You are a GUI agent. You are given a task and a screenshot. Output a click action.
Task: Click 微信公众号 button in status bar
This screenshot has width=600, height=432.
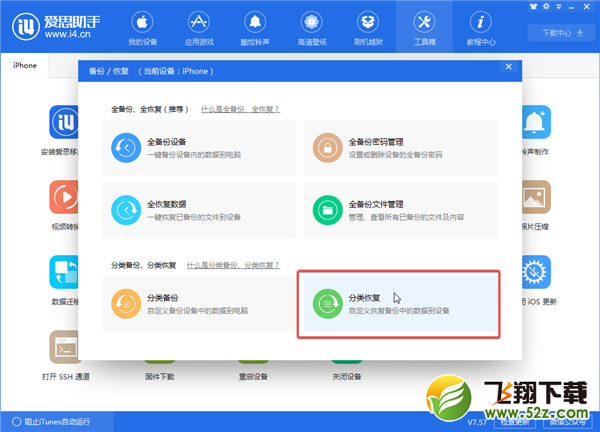point(568,422)
